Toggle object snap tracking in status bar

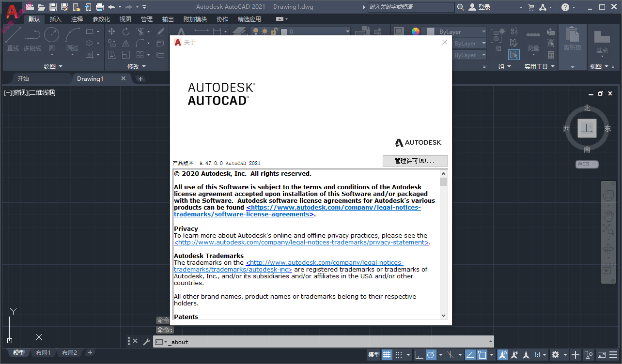(x=470, y=354)
